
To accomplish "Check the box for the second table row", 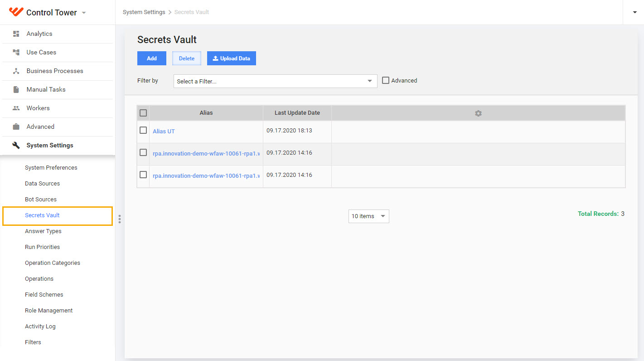I will pos(143,152).
